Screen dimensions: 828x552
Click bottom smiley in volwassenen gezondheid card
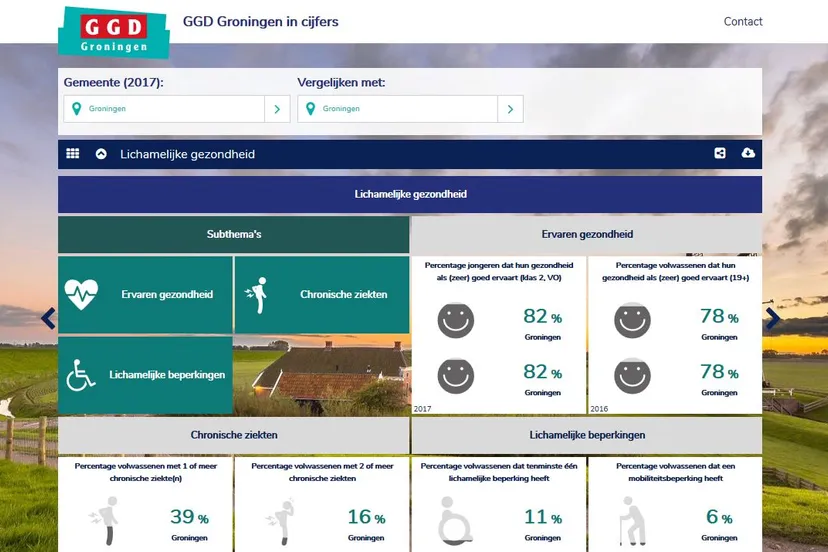tap(632, 376)
